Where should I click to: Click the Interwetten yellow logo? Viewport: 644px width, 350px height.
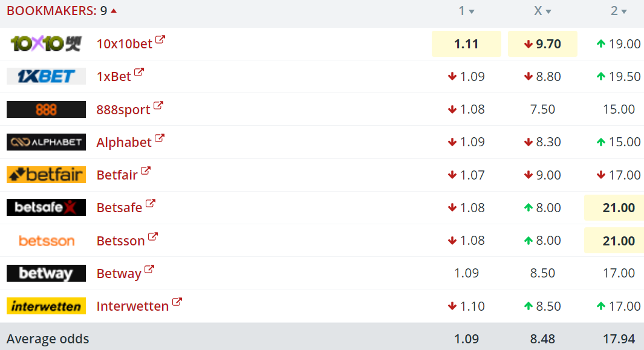pyautogui.click(x=46, y=306)
